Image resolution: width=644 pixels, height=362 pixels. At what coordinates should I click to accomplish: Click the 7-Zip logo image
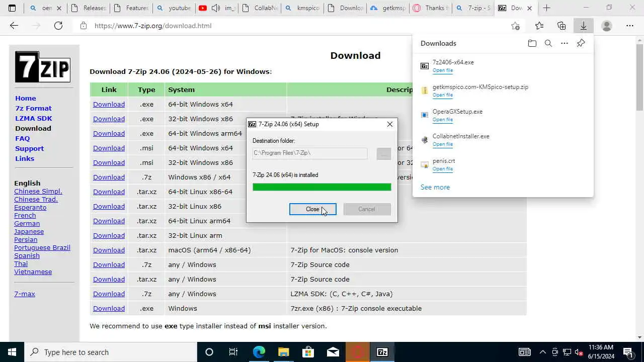(43, 67)
